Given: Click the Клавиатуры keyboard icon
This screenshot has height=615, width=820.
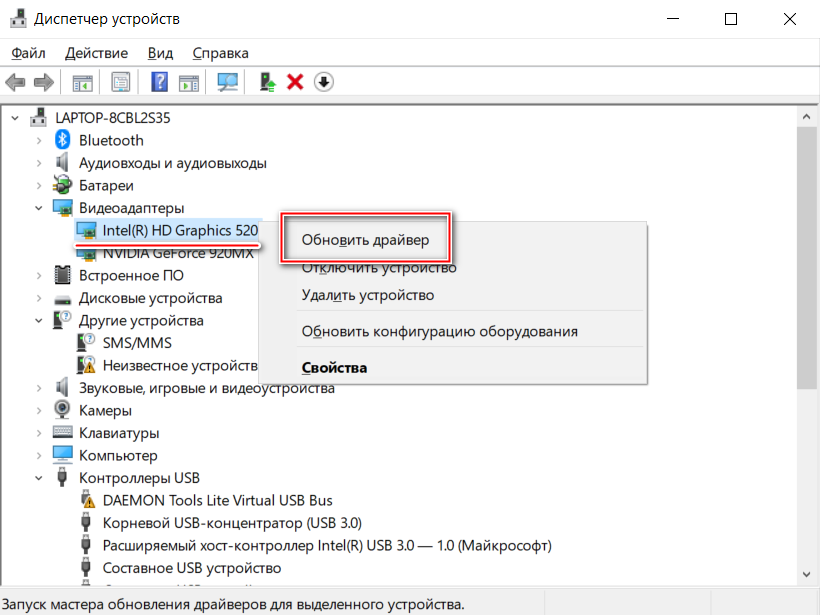Looking at the screenshot, I should [x=63, y=432].
